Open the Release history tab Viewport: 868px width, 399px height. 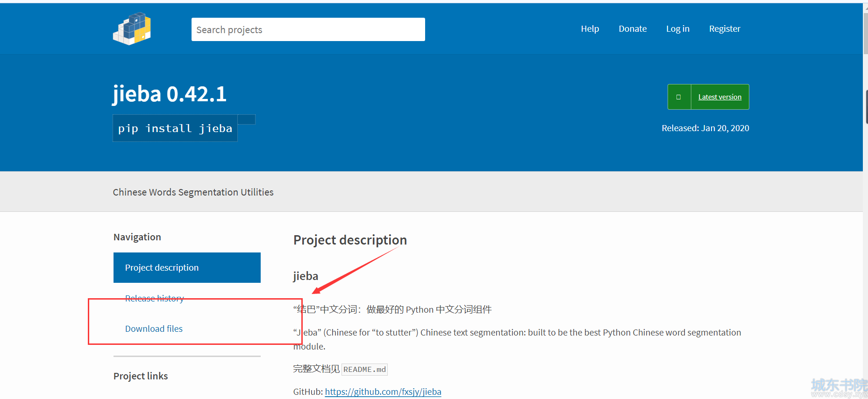[155, 298]
